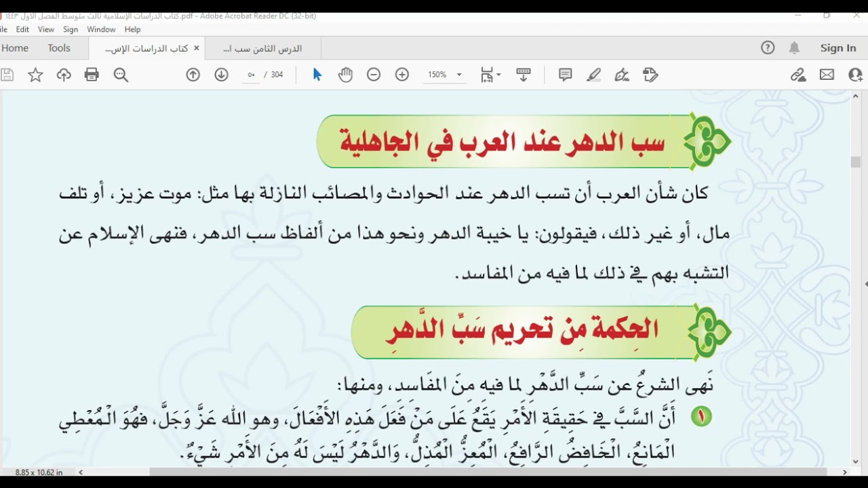Open the Sign document pen tool
This screenshot has width=868, height=488.
click(x=622, y=75)
